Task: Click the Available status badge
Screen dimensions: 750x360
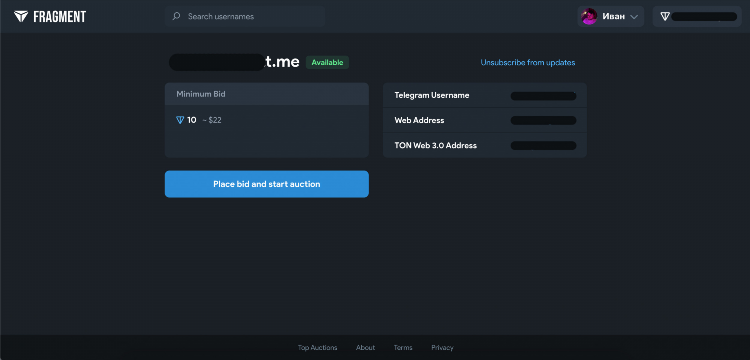Action: click(327, 63)
